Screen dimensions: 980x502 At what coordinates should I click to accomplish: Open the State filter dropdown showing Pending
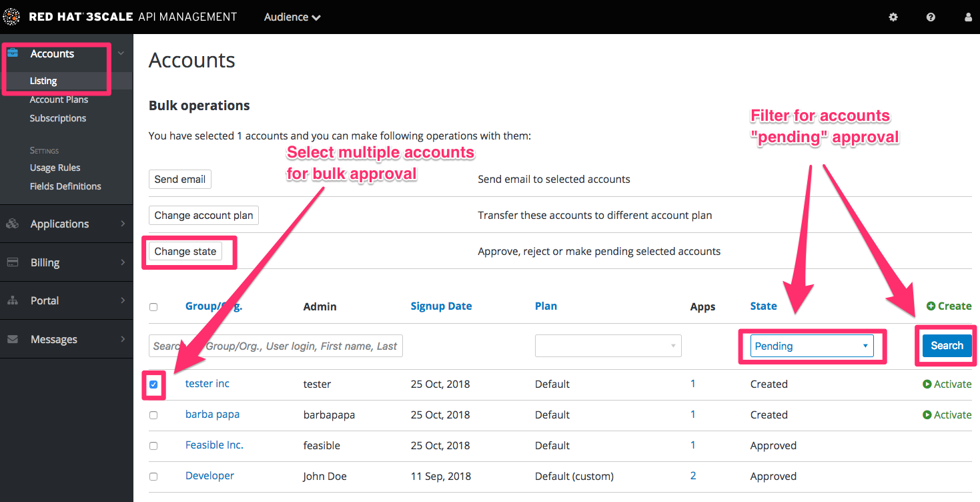tap(811, 346)
